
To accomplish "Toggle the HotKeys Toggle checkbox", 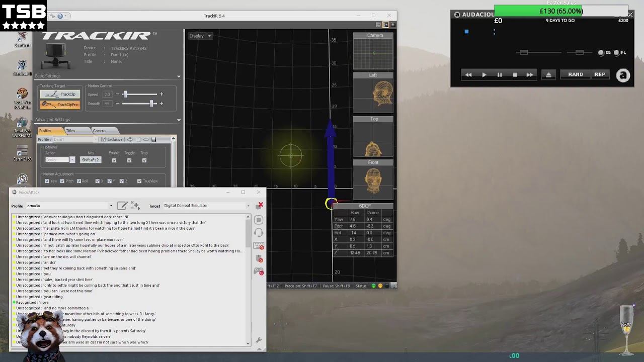I will pos(129,160).
